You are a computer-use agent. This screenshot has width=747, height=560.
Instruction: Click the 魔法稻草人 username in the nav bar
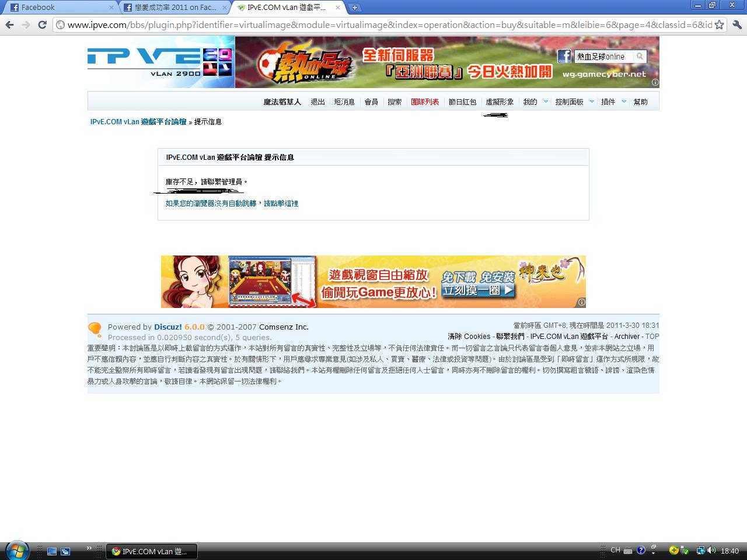(282, 102)
